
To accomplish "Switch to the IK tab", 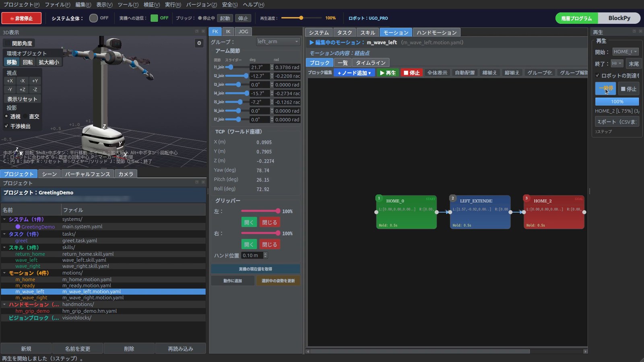I will click(x=228, y=31).
